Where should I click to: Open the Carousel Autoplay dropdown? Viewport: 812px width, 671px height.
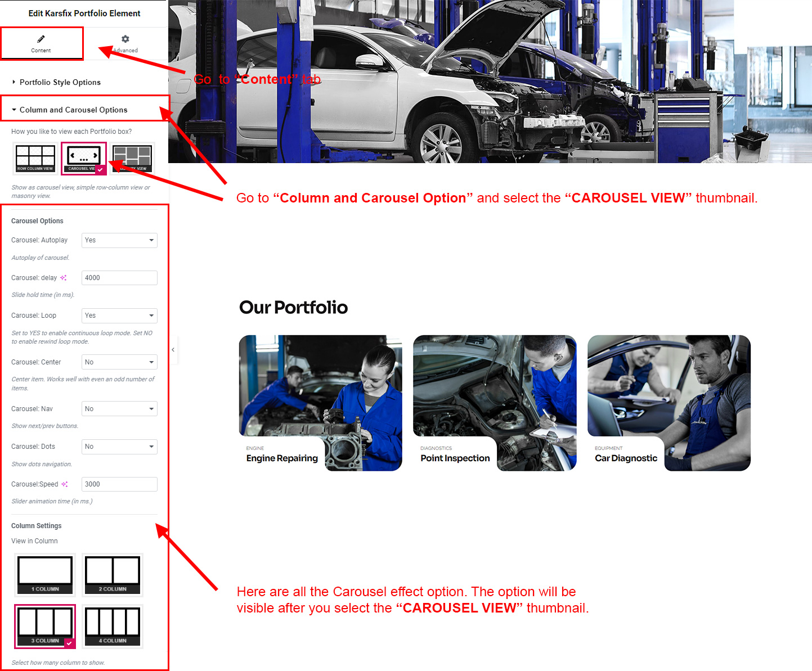click(119, 240)
